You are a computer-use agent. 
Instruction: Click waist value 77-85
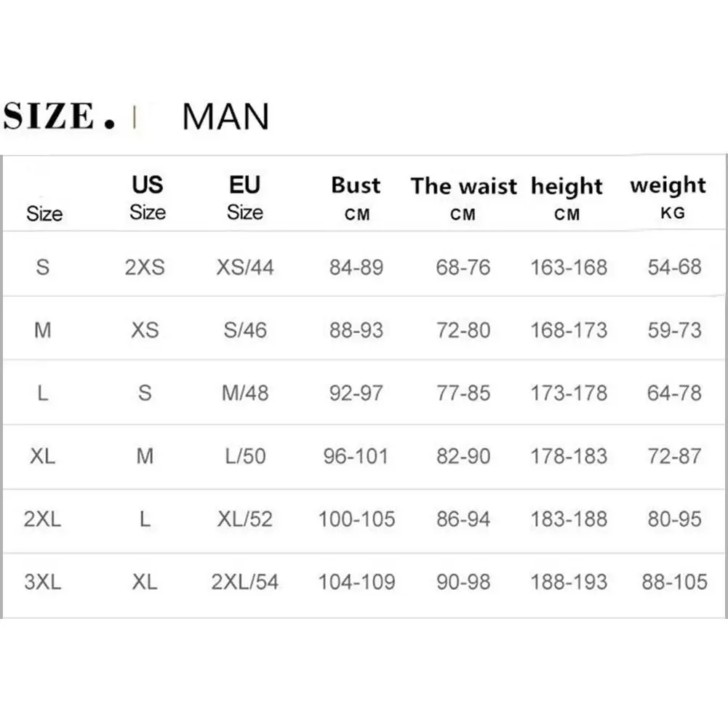(x=463, y=393)
